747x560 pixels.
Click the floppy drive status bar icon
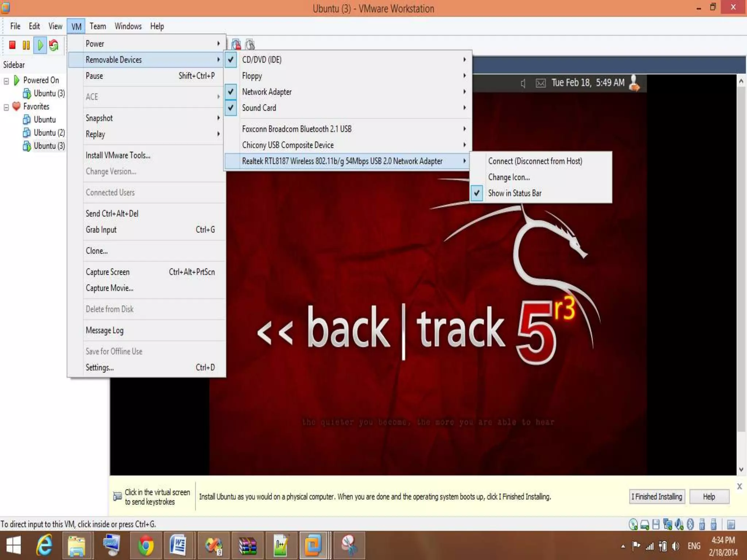[x=656, y=525]
